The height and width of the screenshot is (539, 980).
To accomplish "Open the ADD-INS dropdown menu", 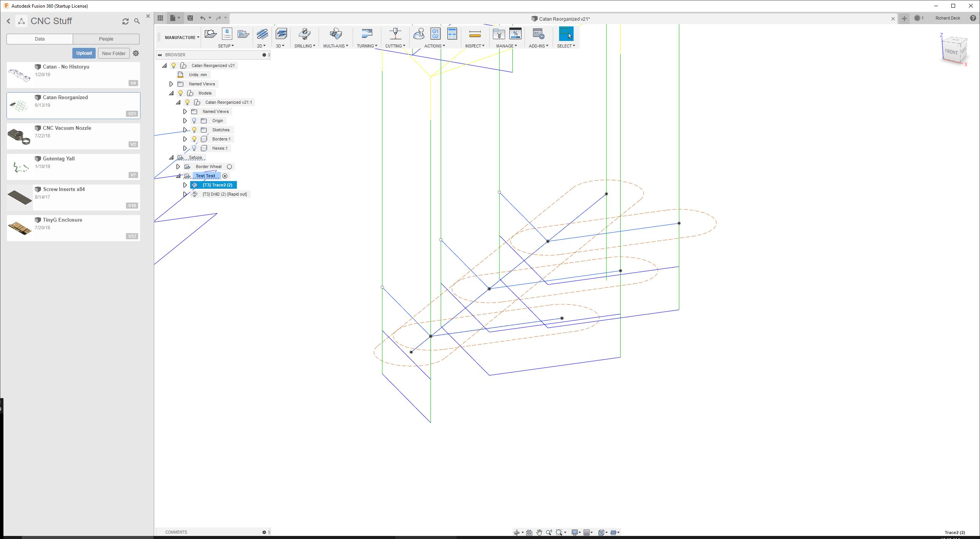I will 538,46.
